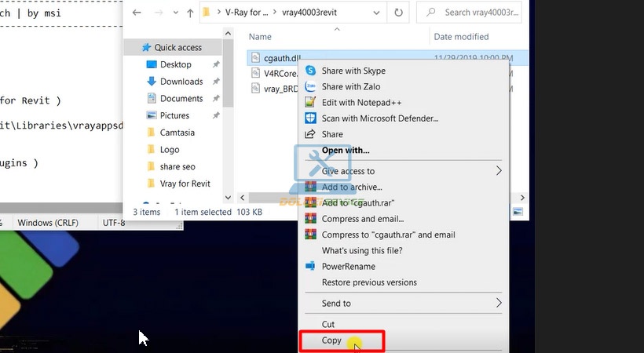Navigate back with the left arrow

pos(137,13)
